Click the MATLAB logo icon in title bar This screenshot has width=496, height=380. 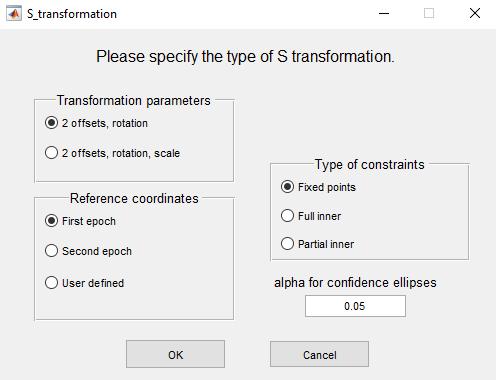(x=14, y=14)
